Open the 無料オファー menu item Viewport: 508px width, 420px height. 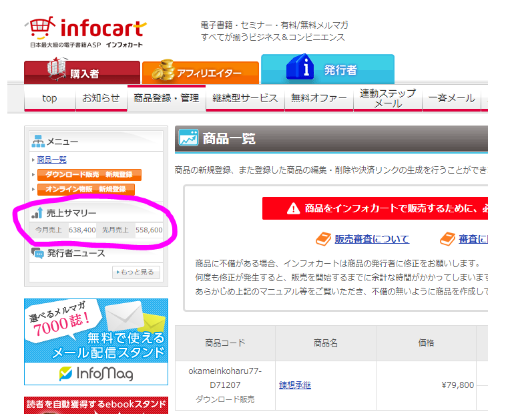point(319,98)
